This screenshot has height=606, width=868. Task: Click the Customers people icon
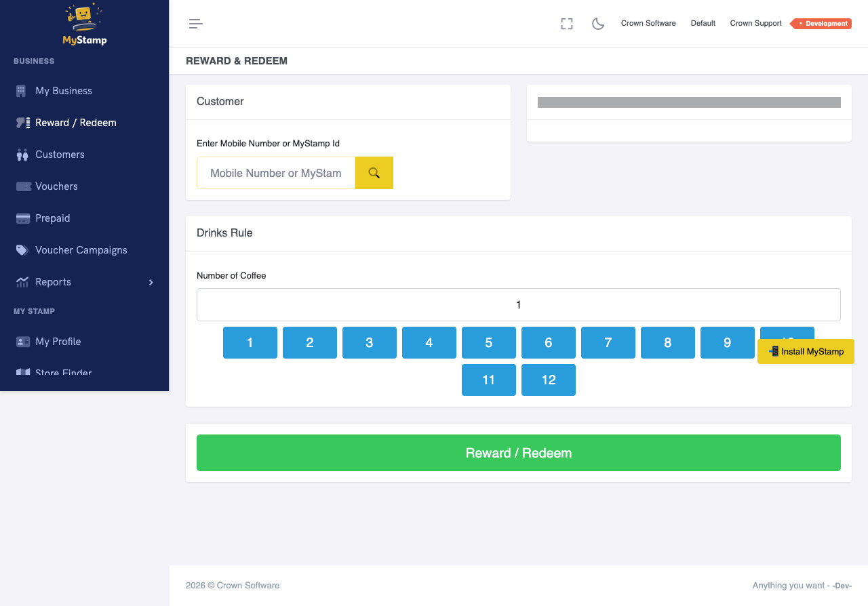click(22, 155)
